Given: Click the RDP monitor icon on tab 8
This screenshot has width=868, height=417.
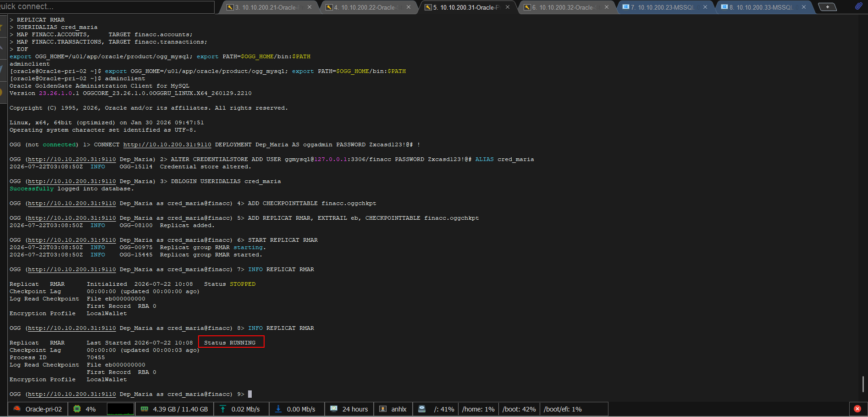Looking at the screenshot, I should coord(724,7).
